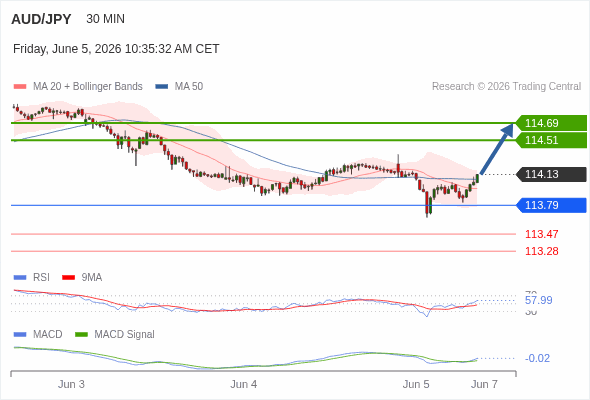Click the MACD legend label

[x=48, y=335]
